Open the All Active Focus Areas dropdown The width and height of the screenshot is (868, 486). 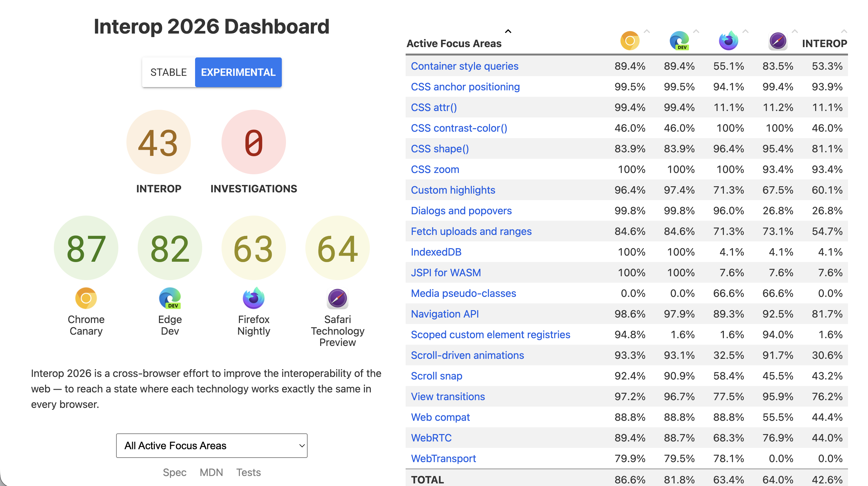(x=212, y=446)
